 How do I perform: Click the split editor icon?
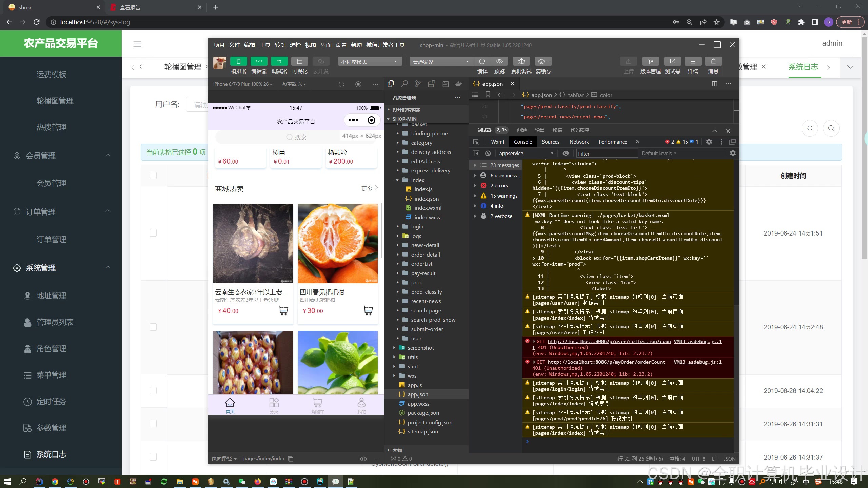[x=714, y=84]
